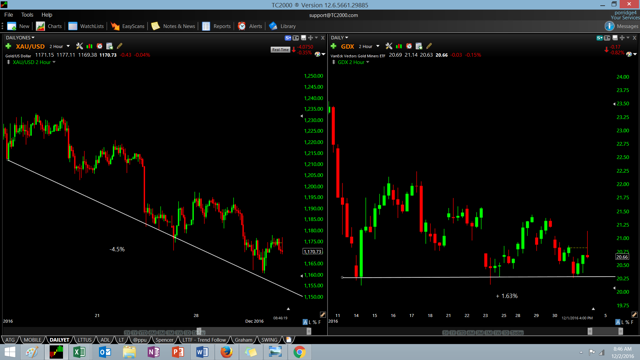Open chart settings wrench on XAU/USD chart
640x360 pixels.
[x=79, y=46]
